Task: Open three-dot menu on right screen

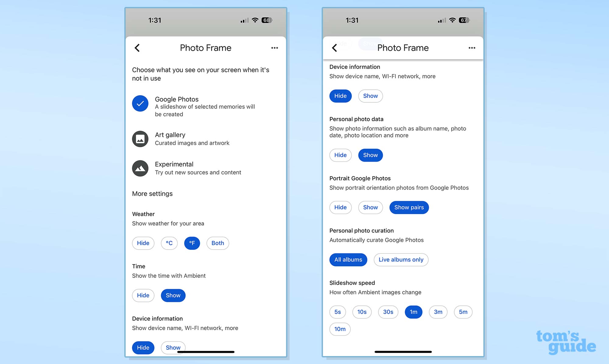Action: pos(472,48)
